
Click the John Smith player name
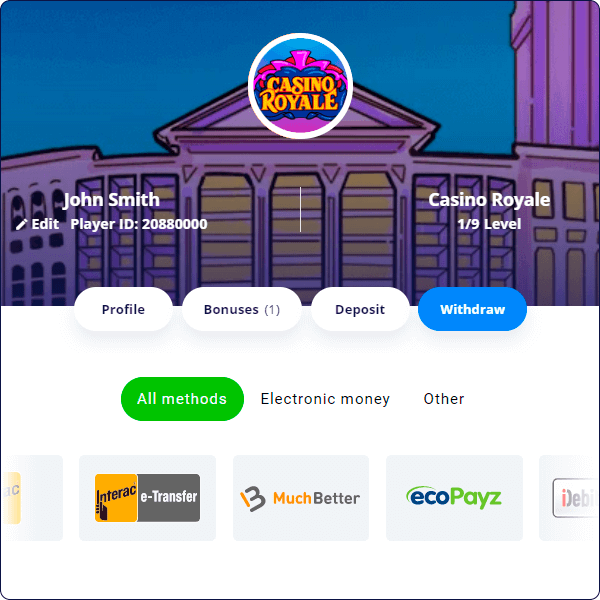click(111, 200)
